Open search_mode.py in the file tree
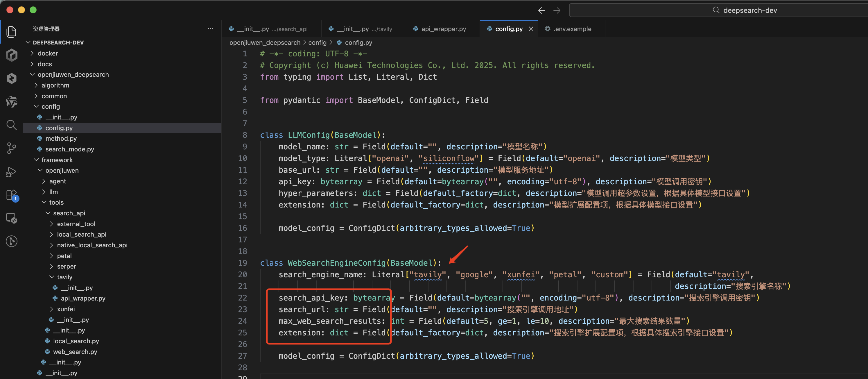 pyautogui.click(x=69, y=149)
